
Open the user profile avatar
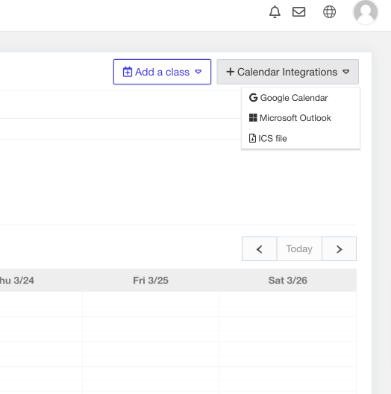[x=366, y=12]
